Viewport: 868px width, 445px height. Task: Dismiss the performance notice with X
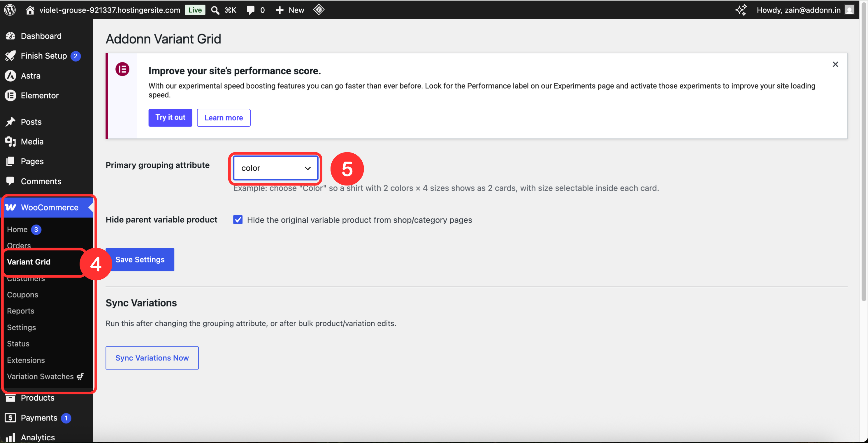pos(835,64)
